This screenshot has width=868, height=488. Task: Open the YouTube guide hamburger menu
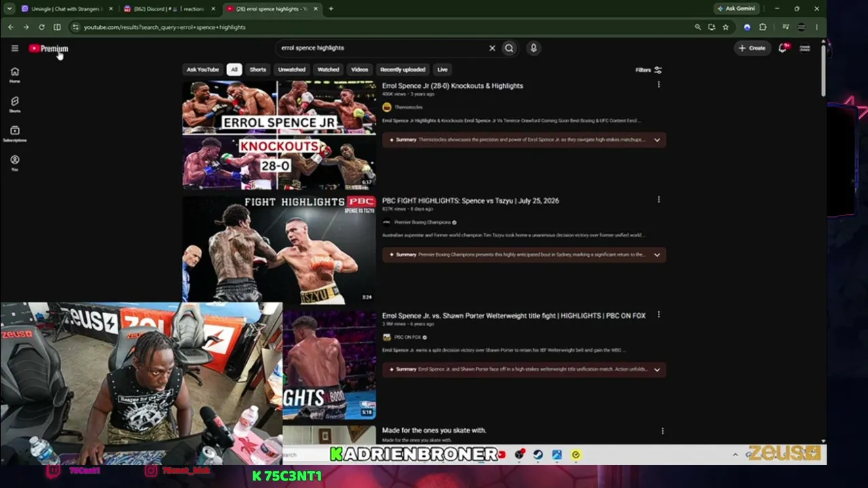pyautogui.click(x=14, y=48)
